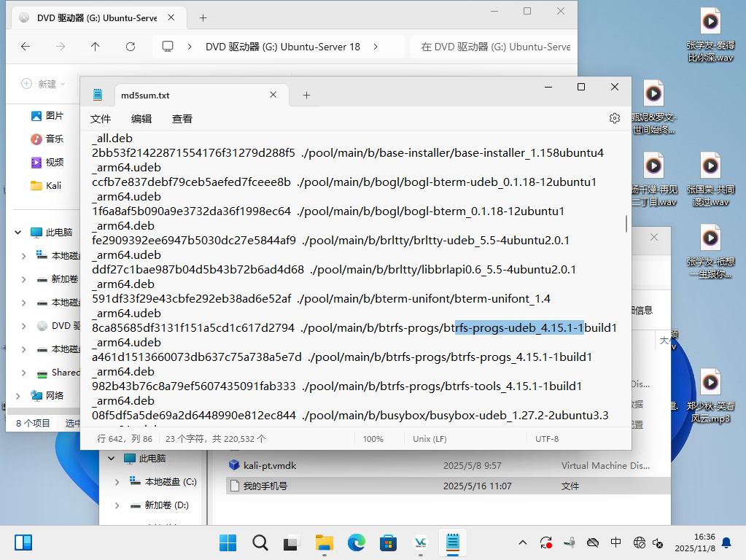Select 网络 in Explorer sidebar
Viewport: 746px width, 560px height.
point(47,395)
